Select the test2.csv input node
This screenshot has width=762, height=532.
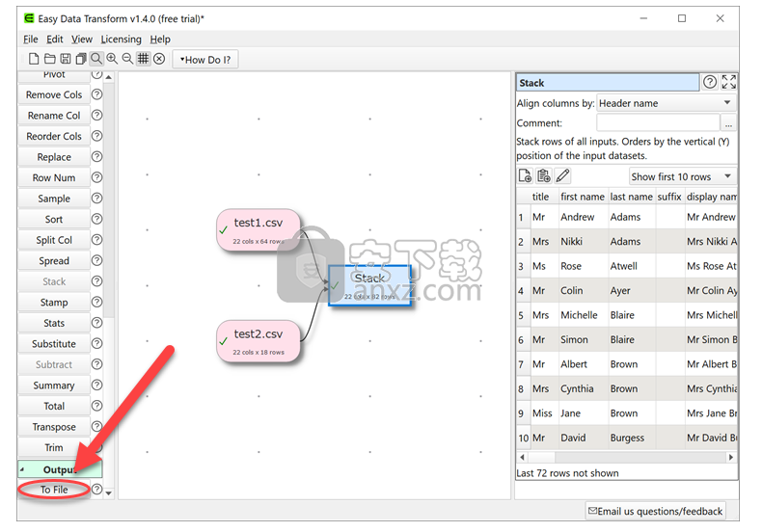pos(259,341)
